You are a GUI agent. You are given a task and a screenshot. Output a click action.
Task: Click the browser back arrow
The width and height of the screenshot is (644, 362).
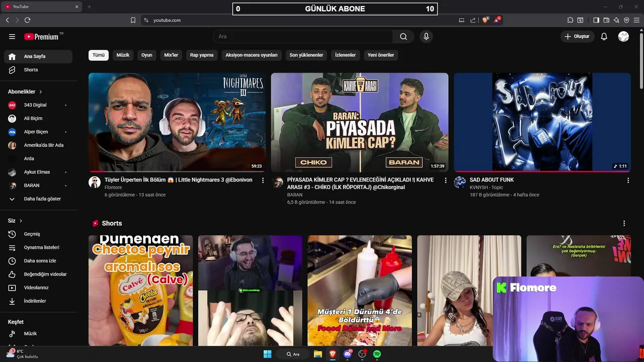coord(8,20)
